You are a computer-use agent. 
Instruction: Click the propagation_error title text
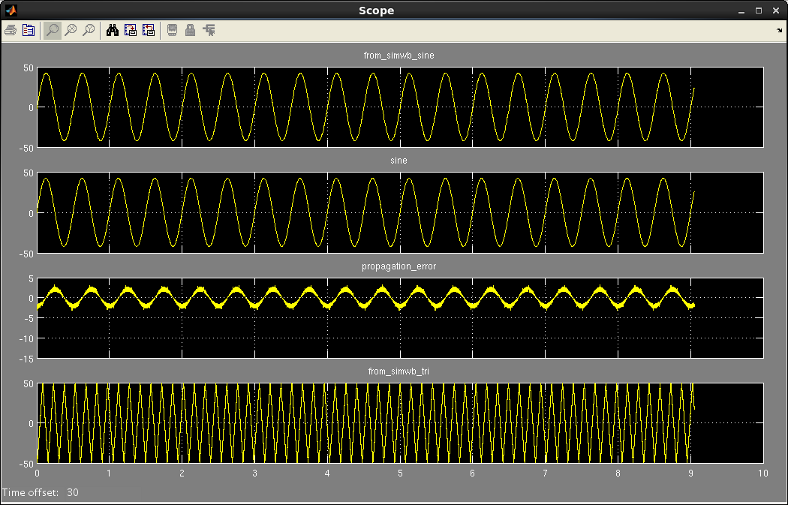399,266
